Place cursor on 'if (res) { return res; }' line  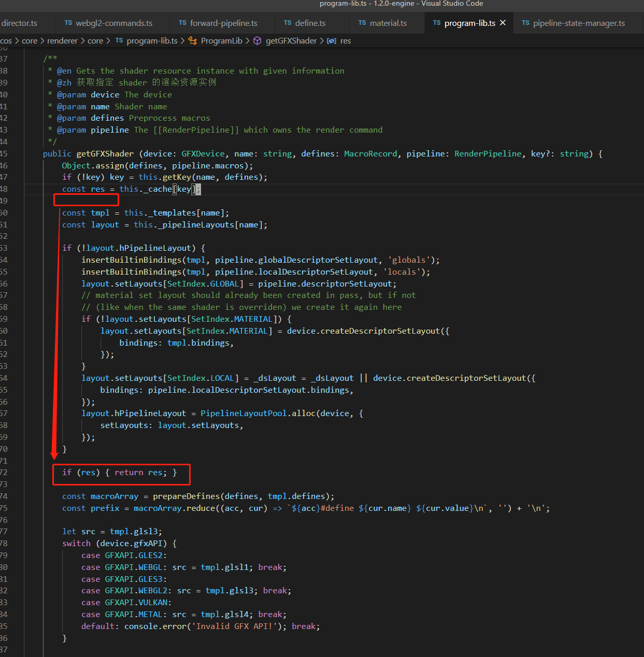tap(120, 473)
